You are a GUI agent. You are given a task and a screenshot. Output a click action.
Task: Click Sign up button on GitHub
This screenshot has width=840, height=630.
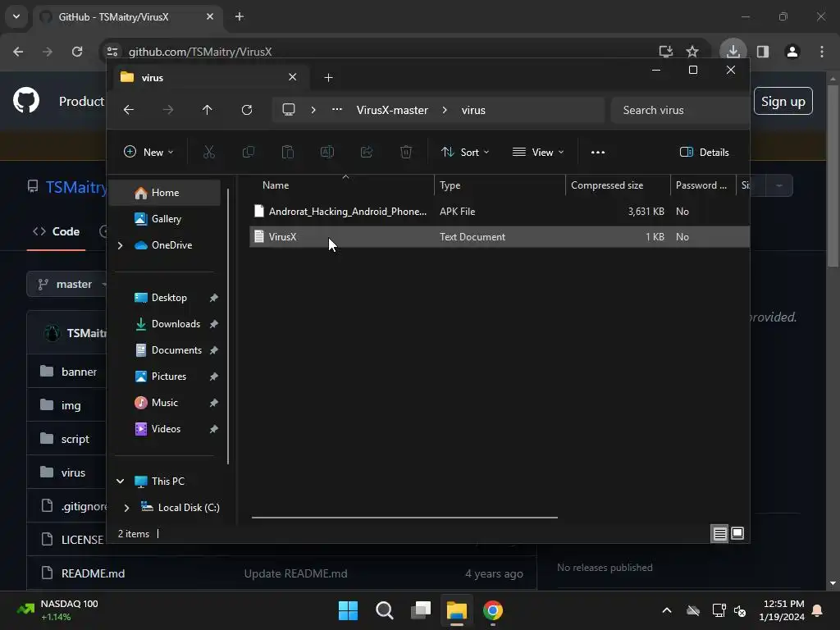click(x=783, y=101)
